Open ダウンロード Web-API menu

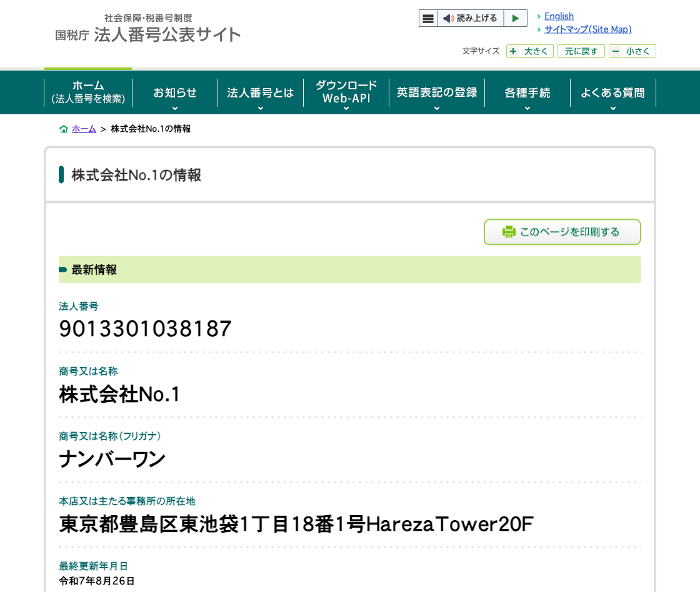tap(346, 92)
